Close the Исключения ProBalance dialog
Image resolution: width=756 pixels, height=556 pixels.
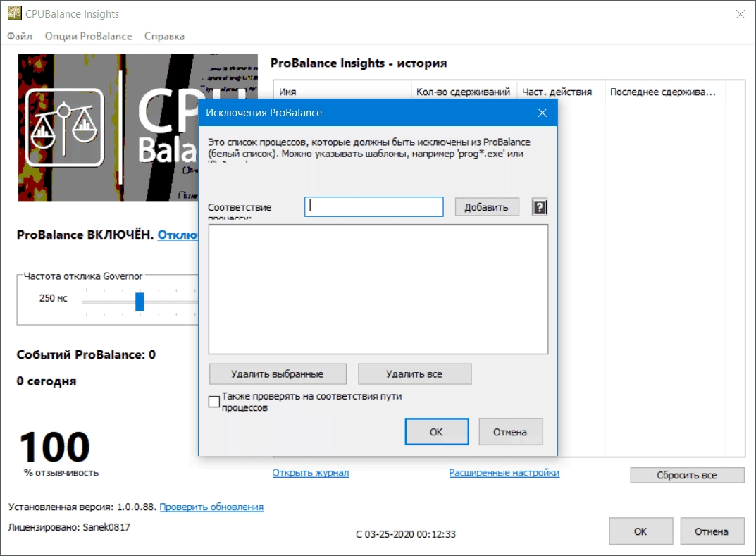(543, 112)
